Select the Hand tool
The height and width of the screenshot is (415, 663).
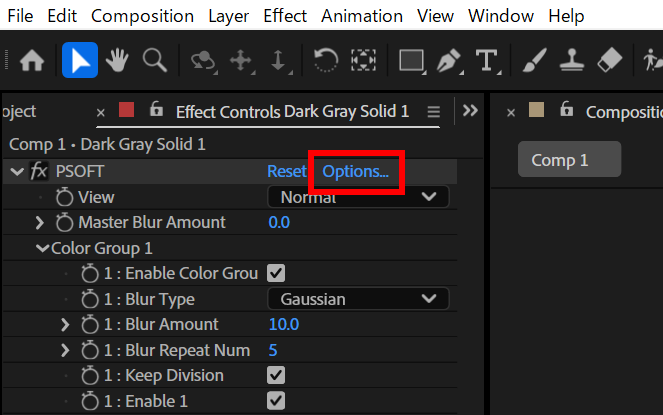tap(117, 61)
